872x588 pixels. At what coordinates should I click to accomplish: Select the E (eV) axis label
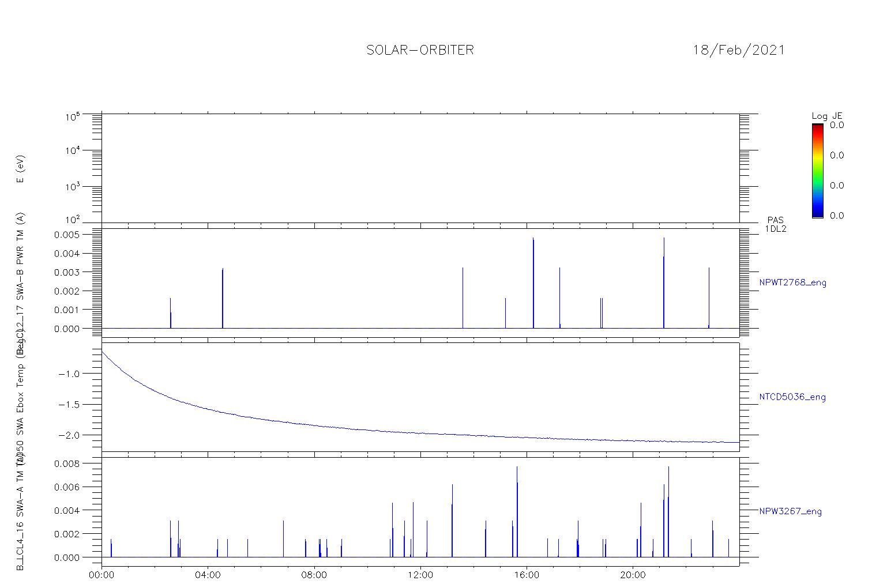20,169
